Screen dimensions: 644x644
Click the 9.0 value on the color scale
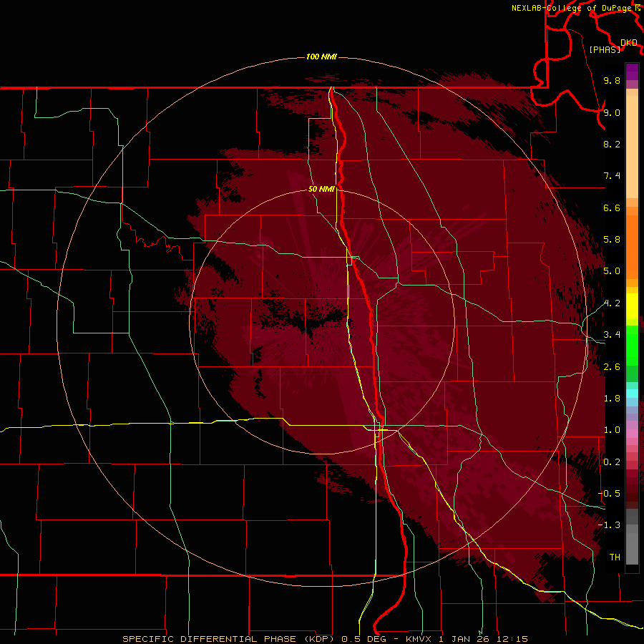click(x=612, y=112)
